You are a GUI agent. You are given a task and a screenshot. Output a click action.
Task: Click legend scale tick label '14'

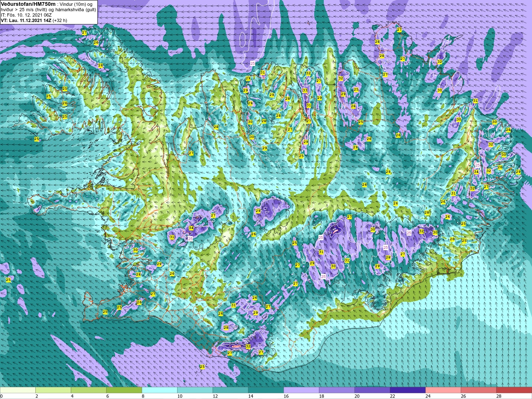coord(251,396)
